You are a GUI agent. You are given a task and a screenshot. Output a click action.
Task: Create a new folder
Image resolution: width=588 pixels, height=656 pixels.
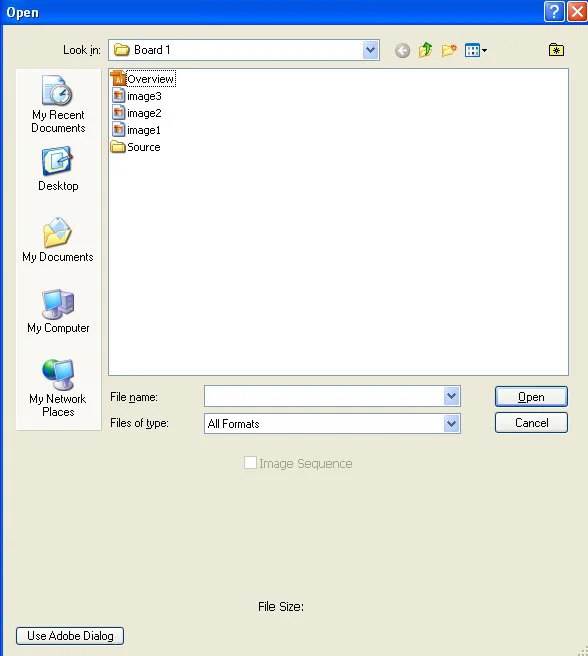click(449, 50)
